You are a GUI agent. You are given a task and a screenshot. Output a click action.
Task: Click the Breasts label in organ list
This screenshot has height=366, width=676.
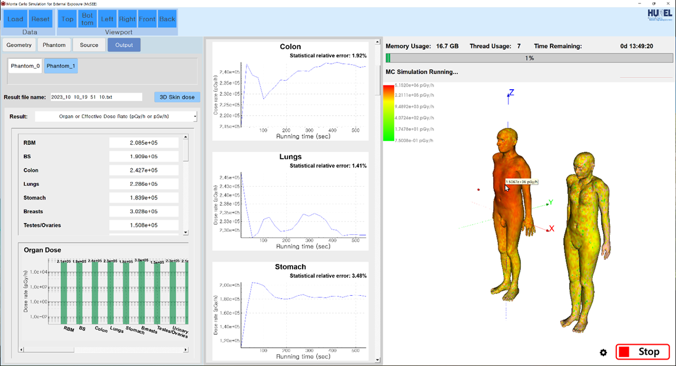tap(33, 212)
